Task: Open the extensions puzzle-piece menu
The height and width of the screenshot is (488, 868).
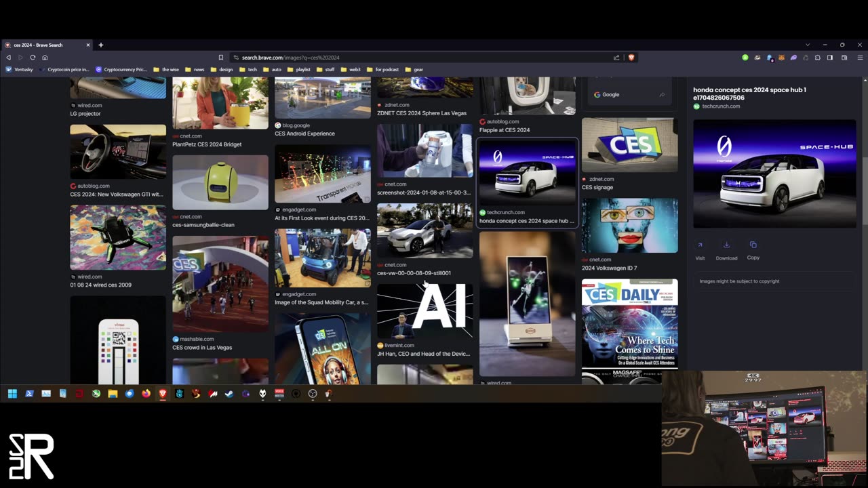Action: (818, 58)
